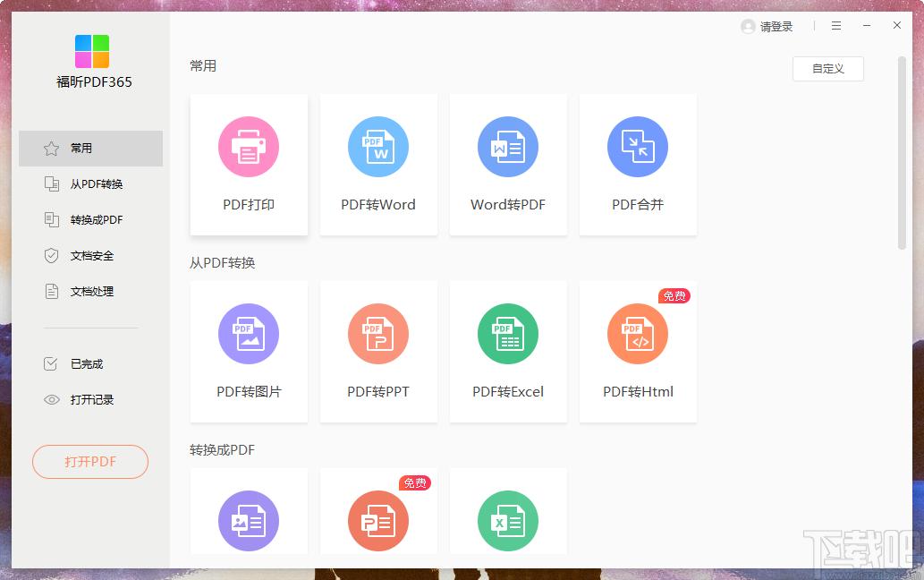Image resolution: width=924 pixels, height=580 pixels.
Task: Click the 免费 badge on PPT-to-PDF card
Action: click(x=415, y=482)
